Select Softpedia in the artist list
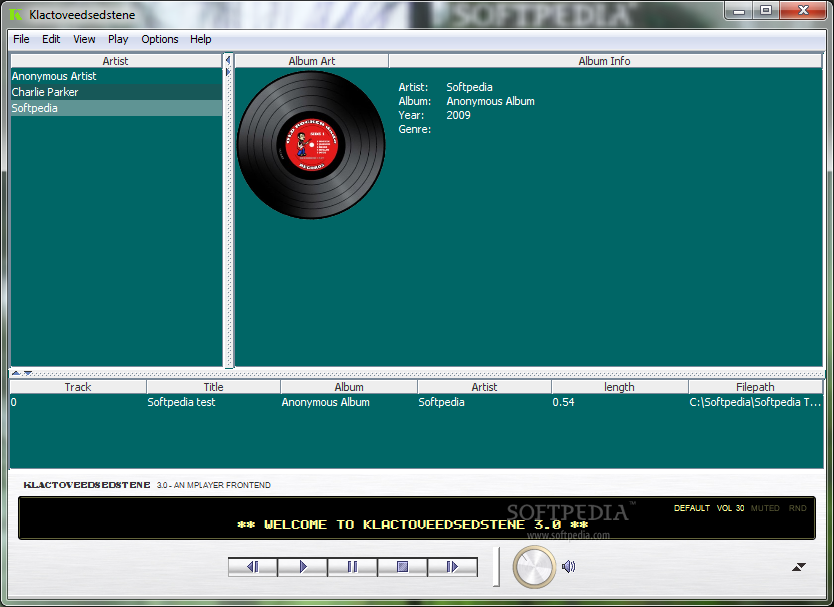834x607 pixels. point(116,108)
